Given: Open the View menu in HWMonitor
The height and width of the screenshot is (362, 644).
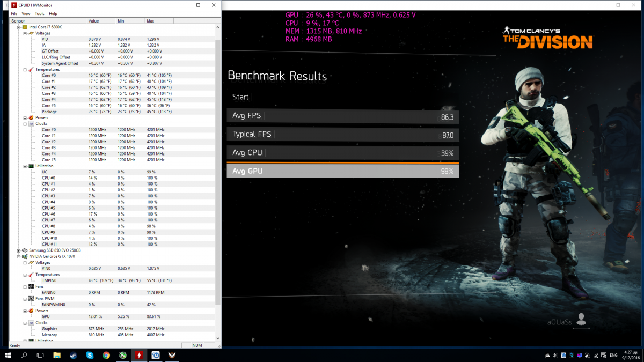Looking at the screenshot, I should (x=26, y=13).
